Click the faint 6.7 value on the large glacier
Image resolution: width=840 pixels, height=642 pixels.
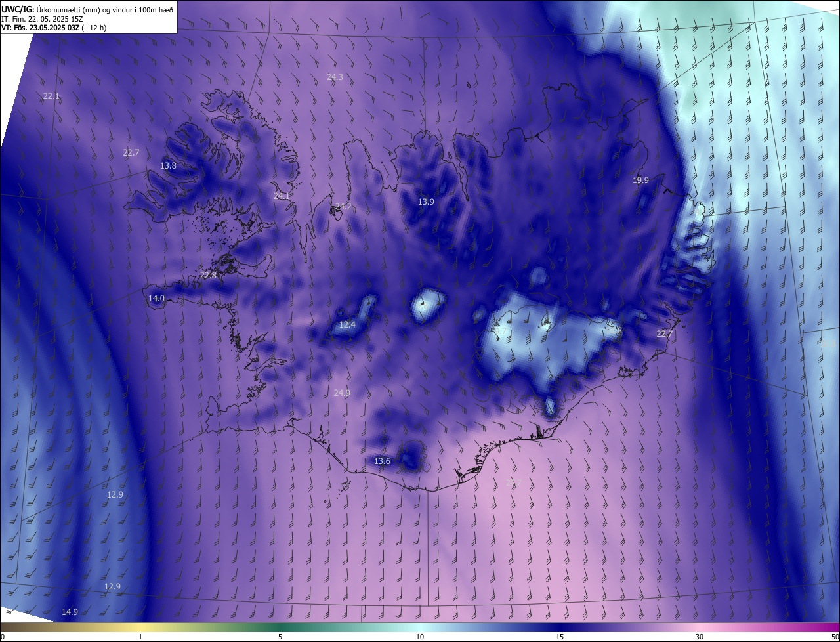tap(501, 332)
